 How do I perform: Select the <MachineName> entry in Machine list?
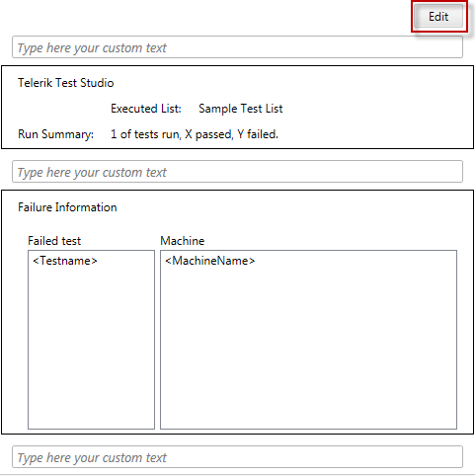pos(210,261)
